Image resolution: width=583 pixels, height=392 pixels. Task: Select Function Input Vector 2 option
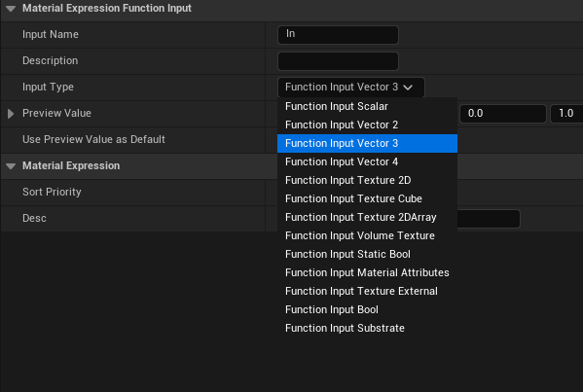tap(367, 125)
